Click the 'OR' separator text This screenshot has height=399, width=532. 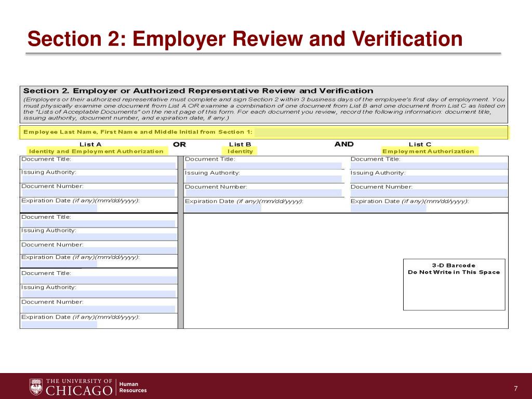tap(179, 144)
